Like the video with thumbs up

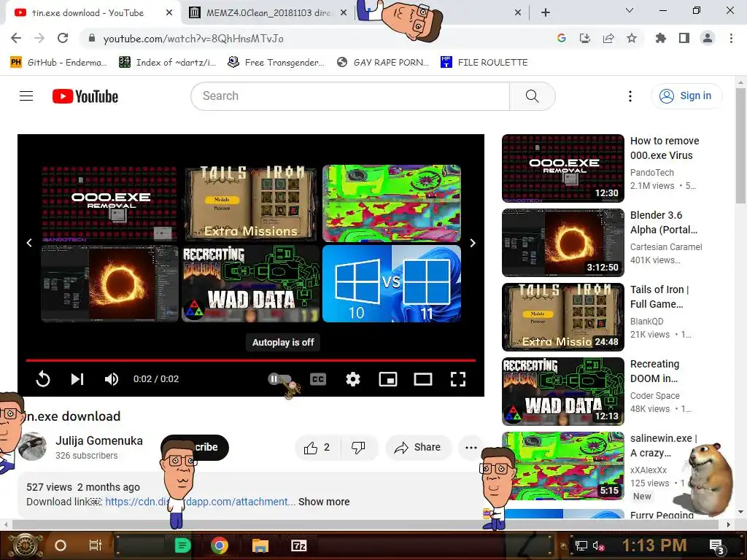317,447
